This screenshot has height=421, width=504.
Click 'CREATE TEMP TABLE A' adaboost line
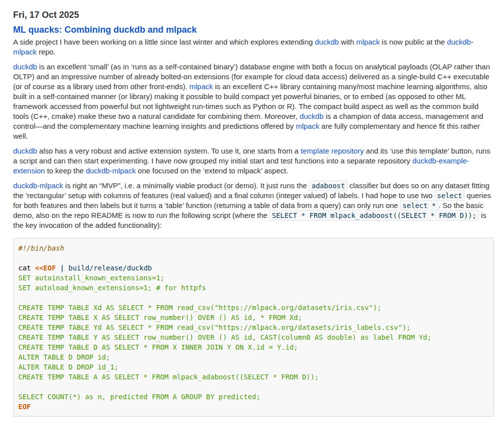click(x=168, y=377)
